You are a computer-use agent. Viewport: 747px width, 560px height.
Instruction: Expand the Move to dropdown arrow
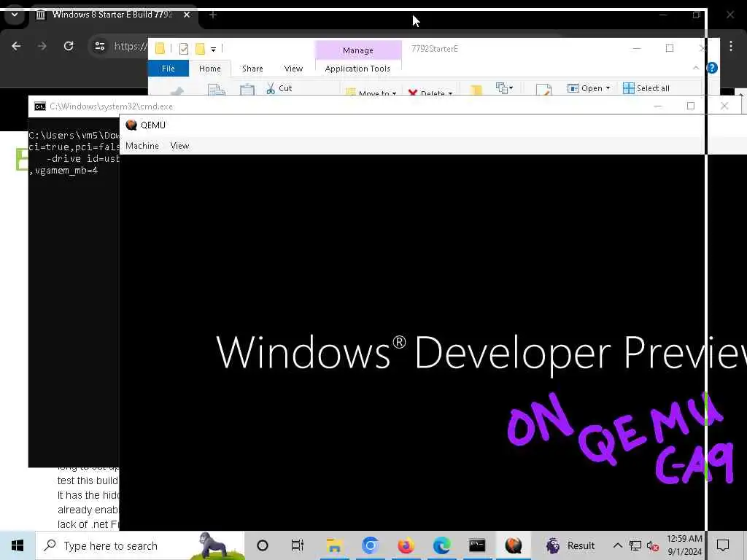point(394,93)
